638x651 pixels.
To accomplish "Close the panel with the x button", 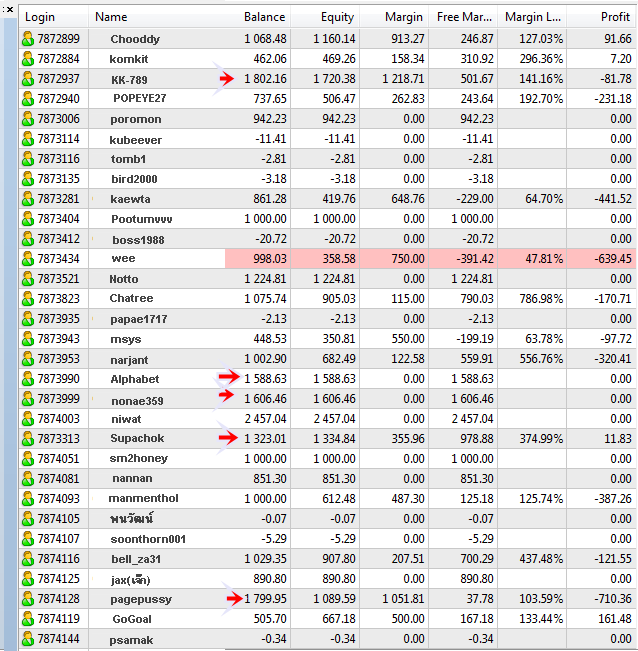I will tap(11, 9).
